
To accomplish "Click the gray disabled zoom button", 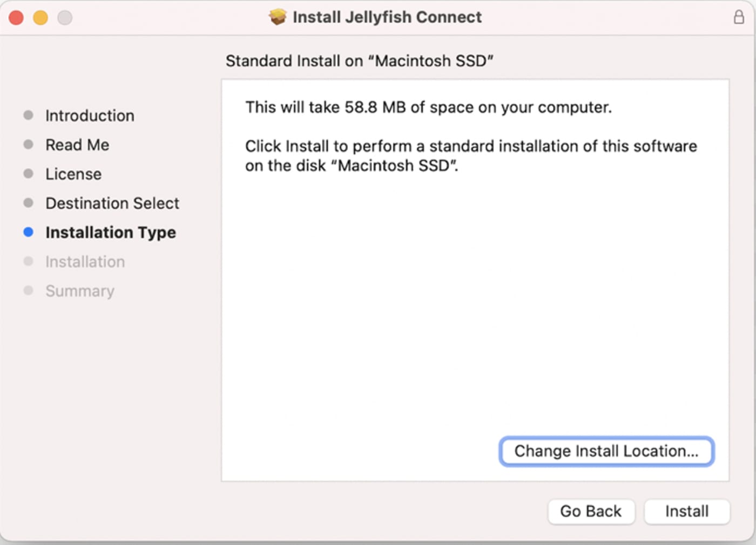I will coord(65,18).
